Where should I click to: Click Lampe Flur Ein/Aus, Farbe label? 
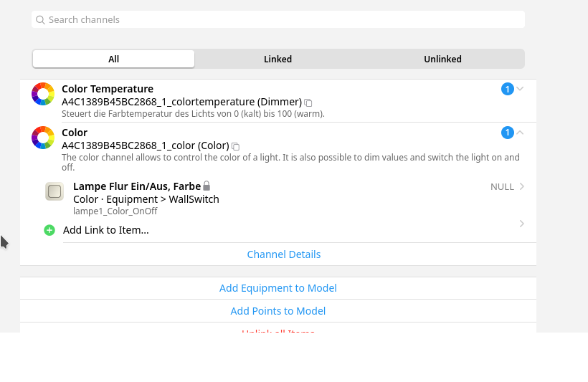[137, 186]
